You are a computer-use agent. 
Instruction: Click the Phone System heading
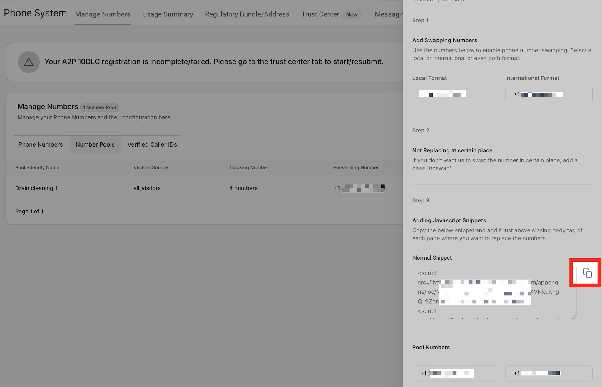point(35,13)
